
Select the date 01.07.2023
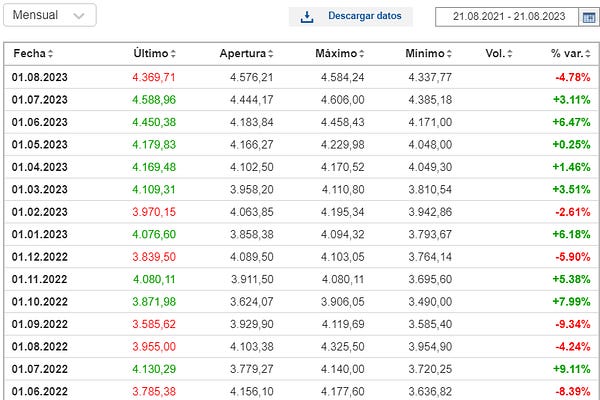(39, 100)
